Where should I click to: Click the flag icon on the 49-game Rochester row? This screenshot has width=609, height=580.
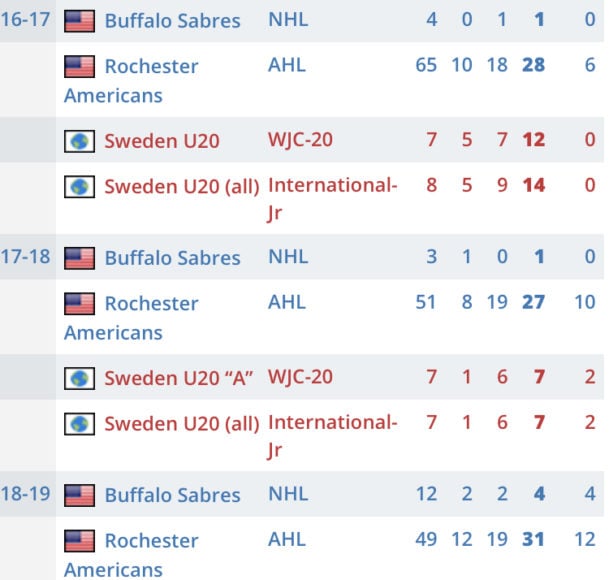tap(79, 541)
